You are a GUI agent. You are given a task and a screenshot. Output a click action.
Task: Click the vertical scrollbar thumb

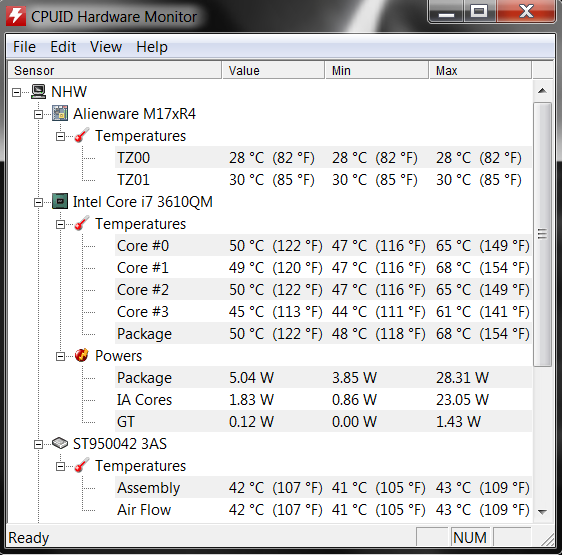542,234
